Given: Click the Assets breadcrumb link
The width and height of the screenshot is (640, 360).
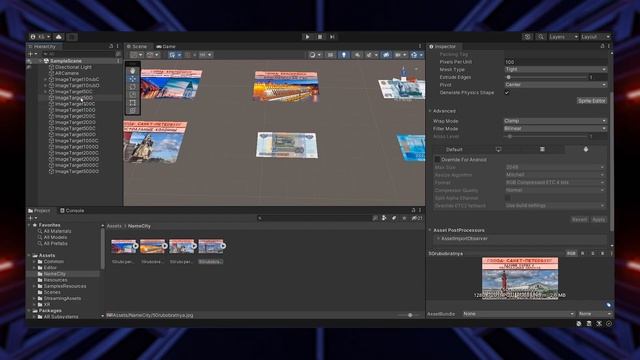Looking at the screenshot, I should tap(114, 226).
